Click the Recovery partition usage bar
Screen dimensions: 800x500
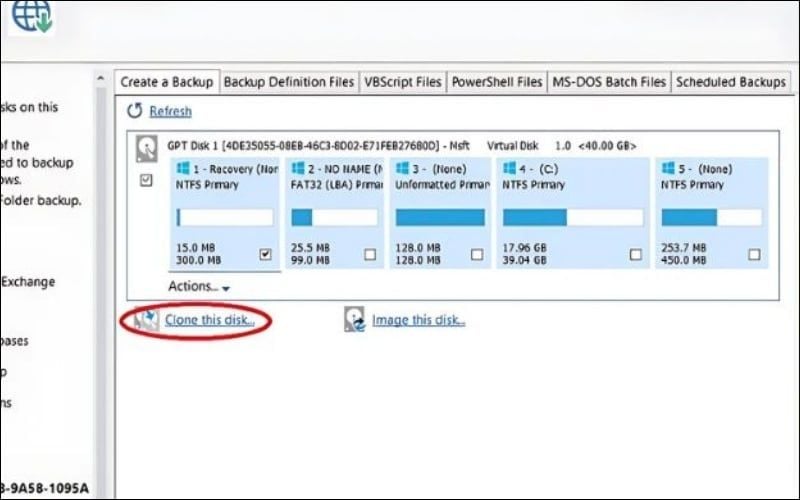225,217
